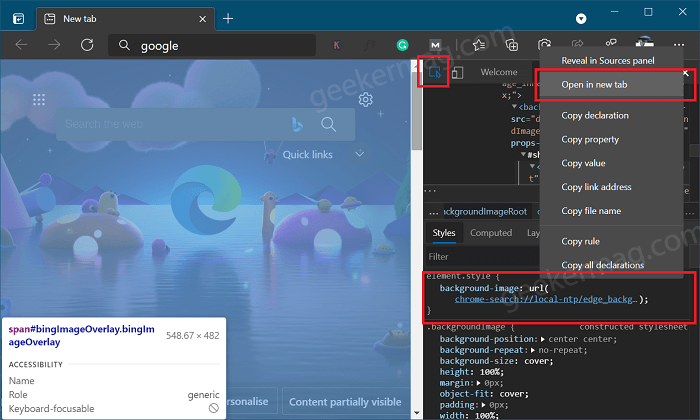Open page settings gear icon

(x=366, y=100)
